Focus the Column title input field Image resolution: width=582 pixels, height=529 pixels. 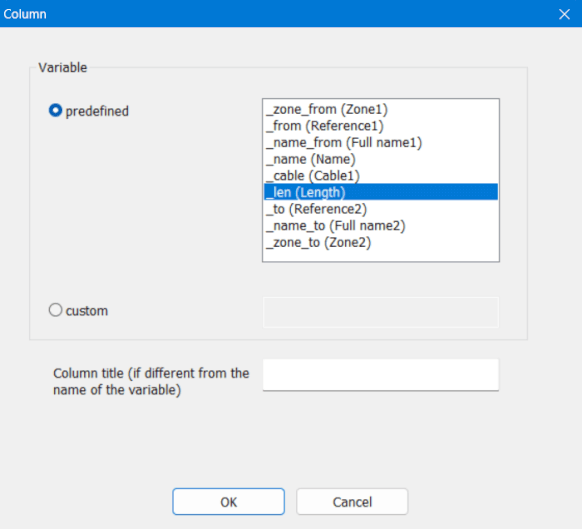coord(381,375)
